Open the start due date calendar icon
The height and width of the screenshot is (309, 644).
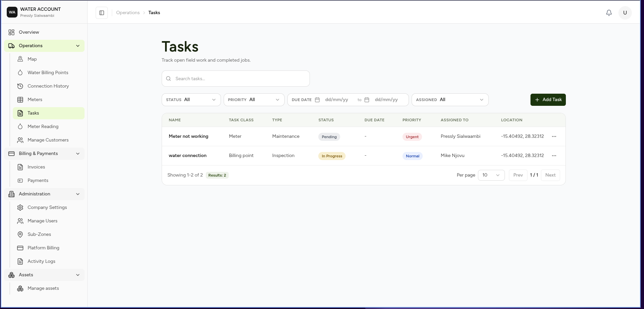(317, 100)
